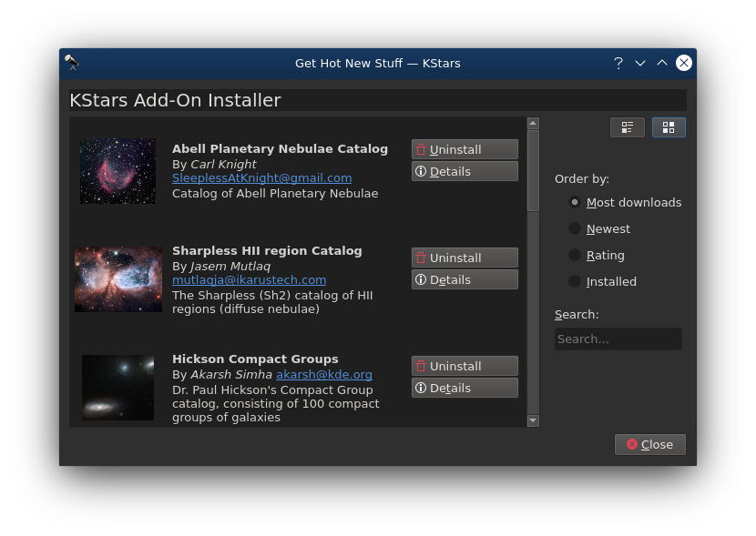Image resolution: width=756 pixels, height=536 pixels.
Task: Select the Hickson Compact Groups title
Action: point(255,359)
